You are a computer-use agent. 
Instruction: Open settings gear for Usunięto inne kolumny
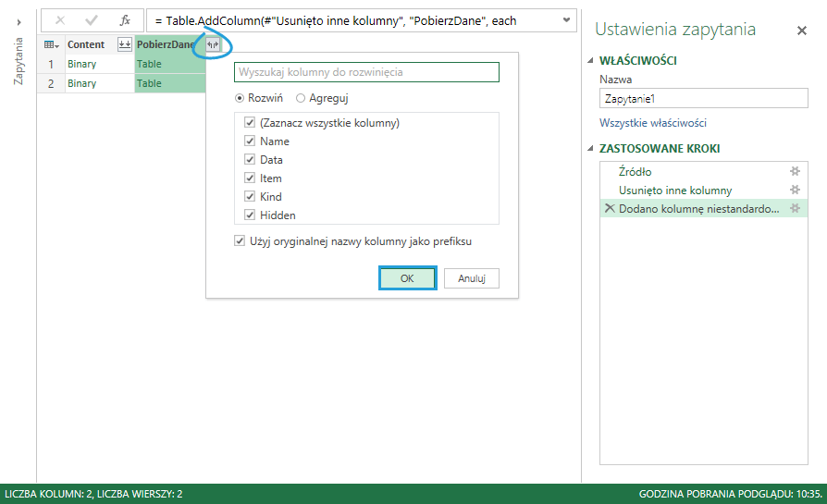(795, 190)
